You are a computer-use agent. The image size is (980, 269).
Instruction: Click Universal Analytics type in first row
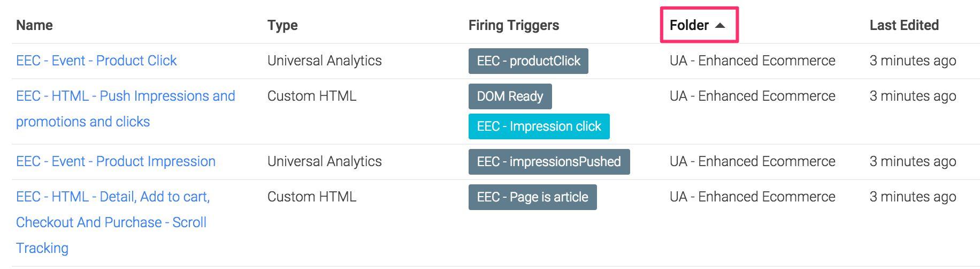325,61
